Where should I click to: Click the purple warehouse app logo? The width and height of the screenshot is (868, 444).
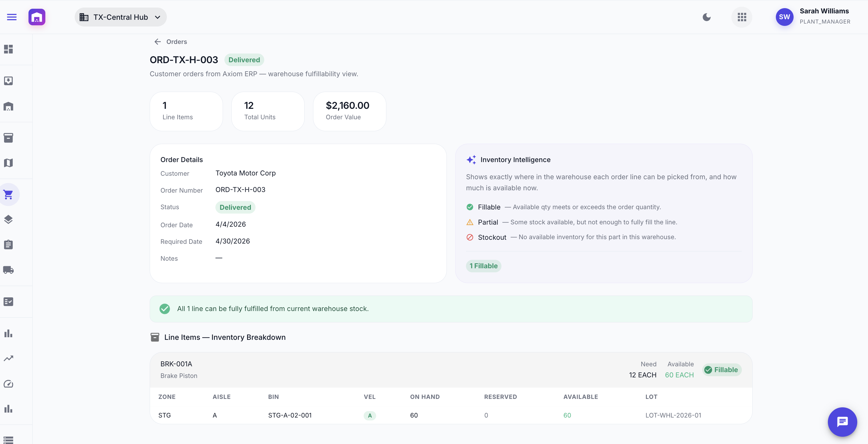pos(37,17)
